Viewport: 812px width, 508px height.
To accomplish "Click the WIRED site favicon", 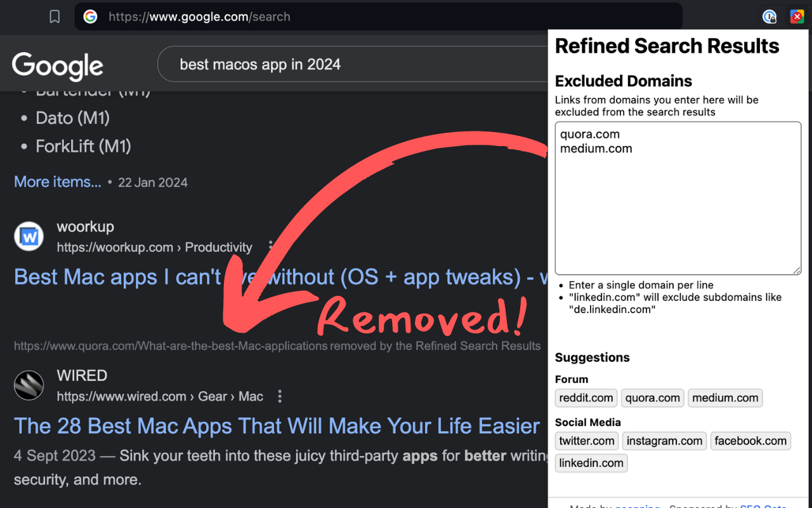I will tap(29, 385).
